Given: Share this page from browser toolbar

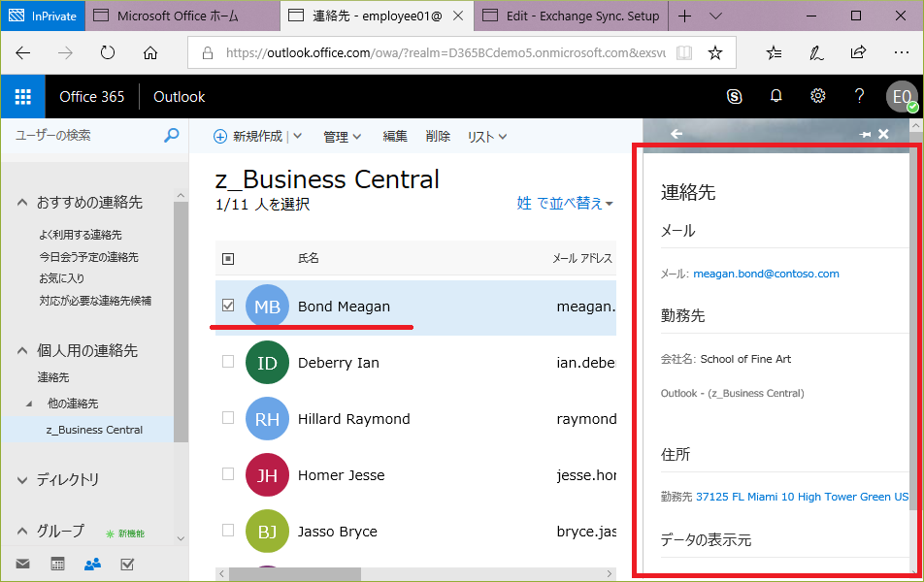Looking at the screenshot, I should 859,53.
